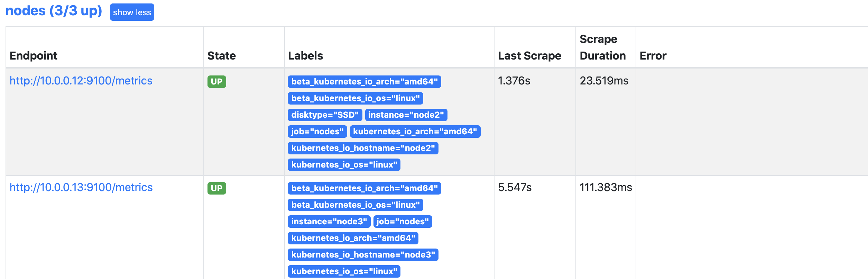Click the Last Scrape column header
This screenshot has width=868, height=279.
click(529, 56)
